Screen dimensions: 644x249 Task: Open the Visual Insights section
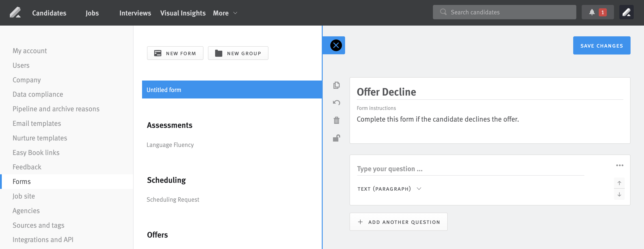[183, 13]
